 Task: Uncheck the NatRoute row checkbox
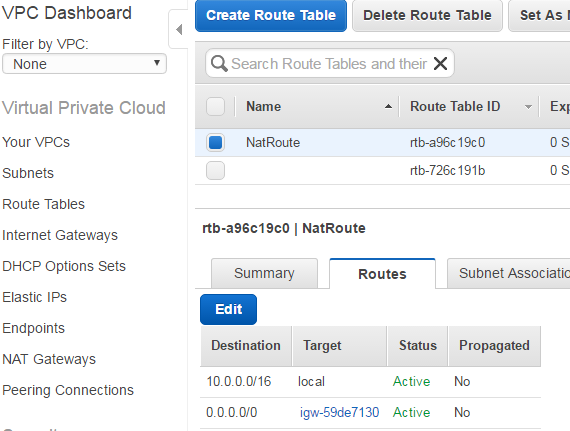click(215, 142)
